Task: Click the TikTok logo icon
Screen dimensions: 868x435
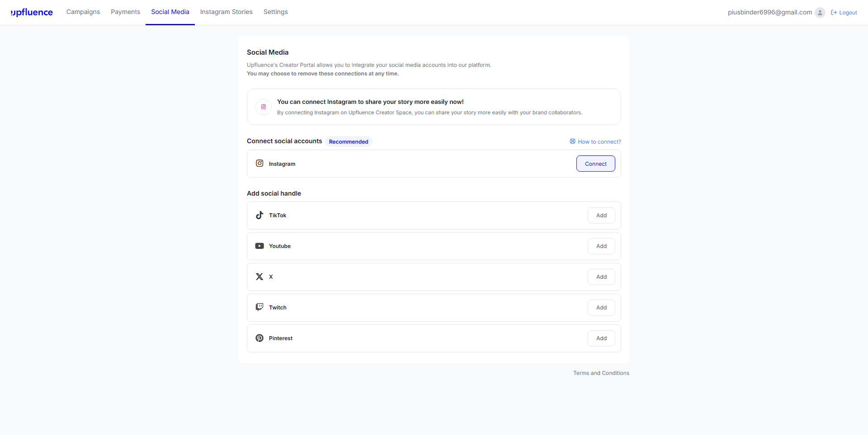Action: (x=259, y=215)
